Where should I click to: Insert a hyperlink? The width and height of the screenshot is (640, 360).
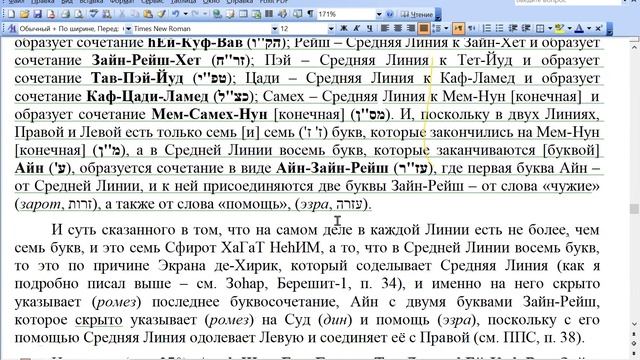pos(217,14)
